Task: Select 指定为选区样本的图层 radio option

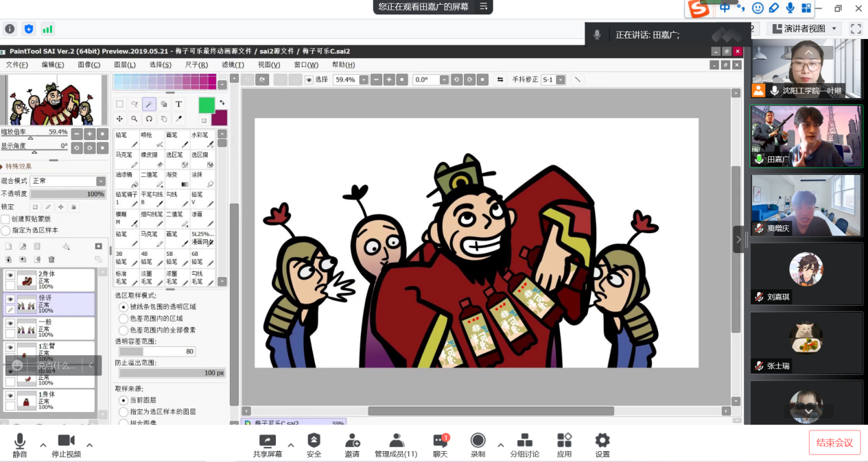Action: [x=124, y=411]
